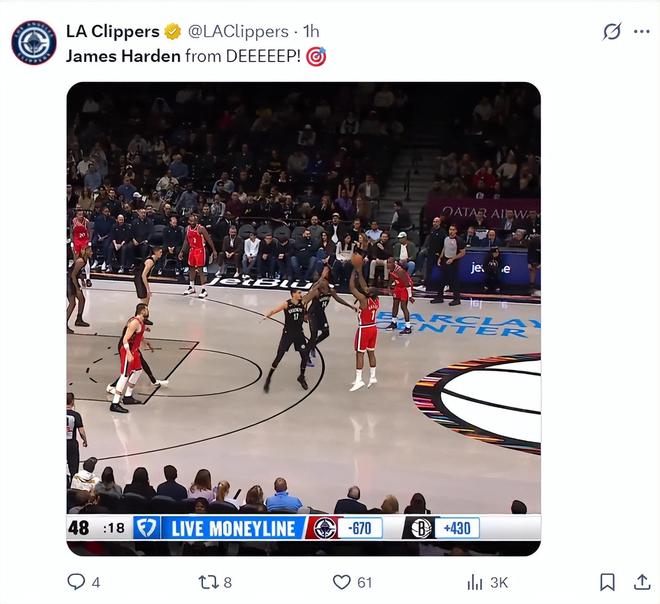Click the Clippers -670 moneyline odds

point(360,528)
